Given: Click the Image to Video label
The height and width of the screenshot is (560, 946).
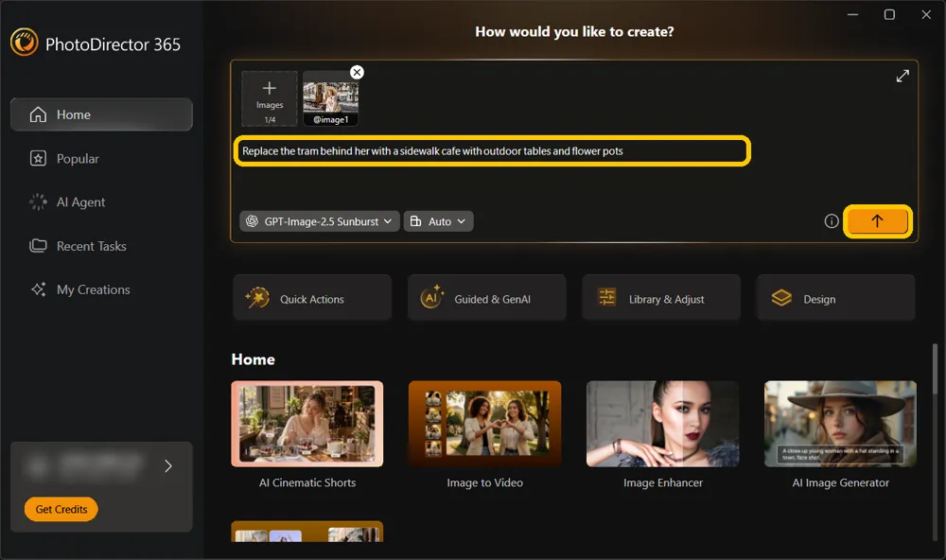Looking at the screenshot, I should pyautogui.click(x=485, y=482).
